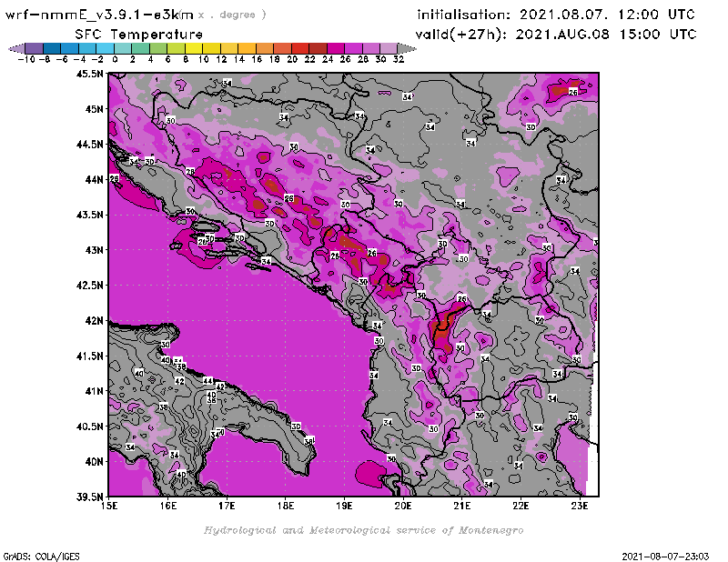Select the '16E' longitude label
Image resolution: width=728 pixels, height=562 pixels.
point(168,506)
